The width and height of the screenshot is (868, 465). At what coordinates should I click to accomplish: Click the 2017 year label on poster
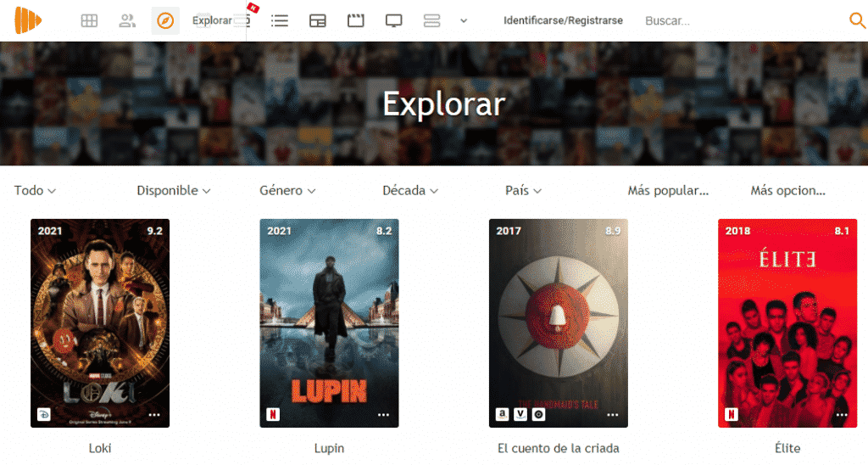pos(509,231)
